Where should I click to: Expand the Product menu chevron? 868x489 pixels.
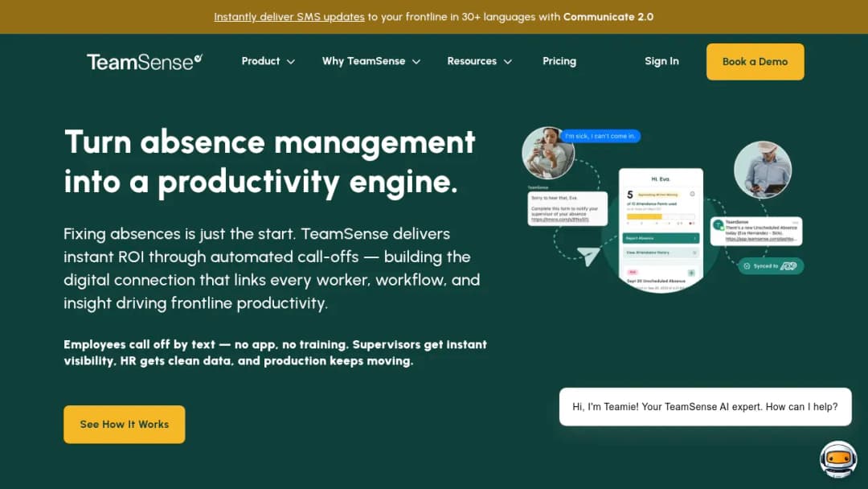[291, 61]
